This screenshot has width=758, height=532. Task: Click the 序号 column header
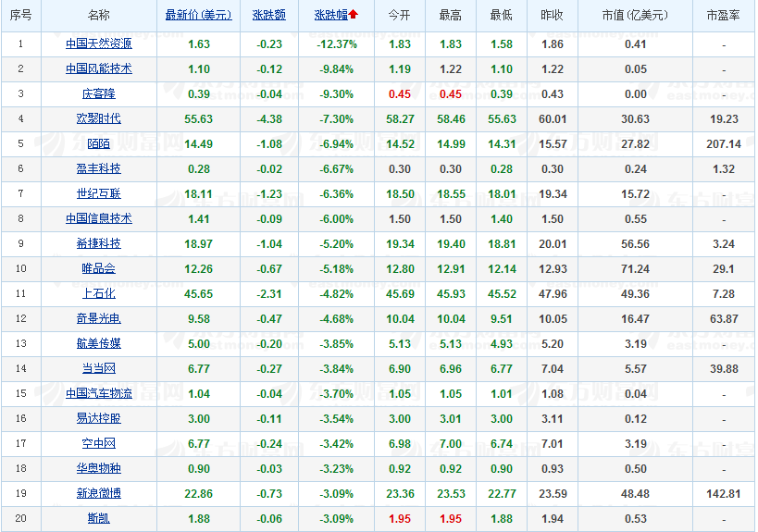click(20, 16)
